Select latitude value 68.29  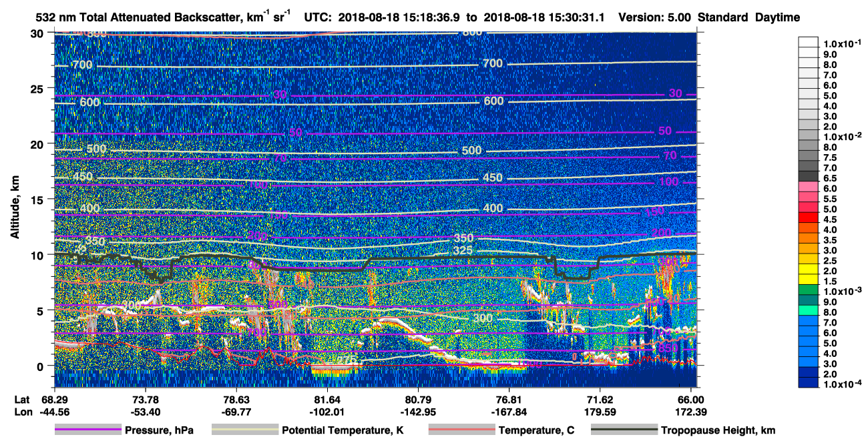point(54,399)
